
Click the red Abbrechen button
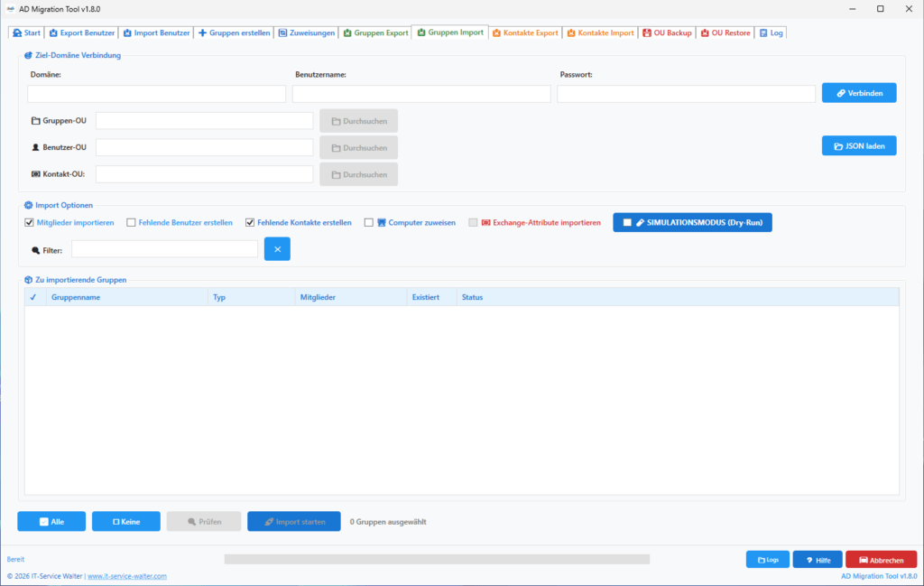(x=882, y=560)
